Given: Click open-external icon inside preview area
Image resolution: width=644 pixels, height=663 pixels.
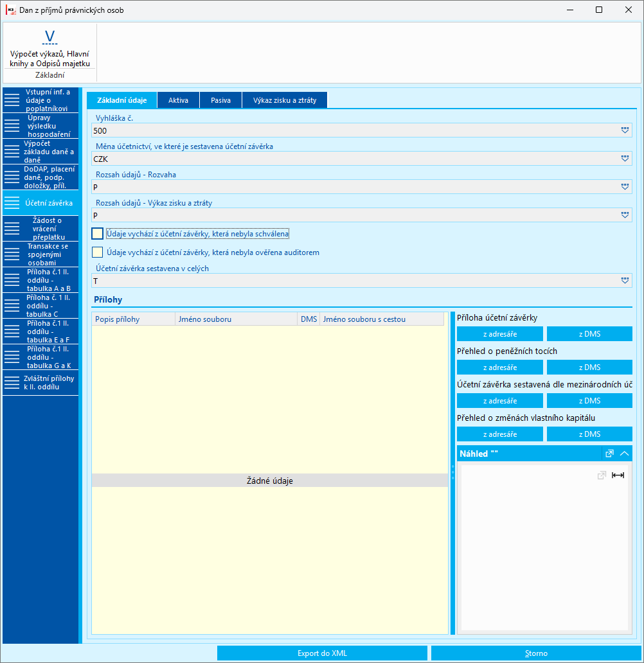Looking at the screenshot, I should tap(602, 475).
